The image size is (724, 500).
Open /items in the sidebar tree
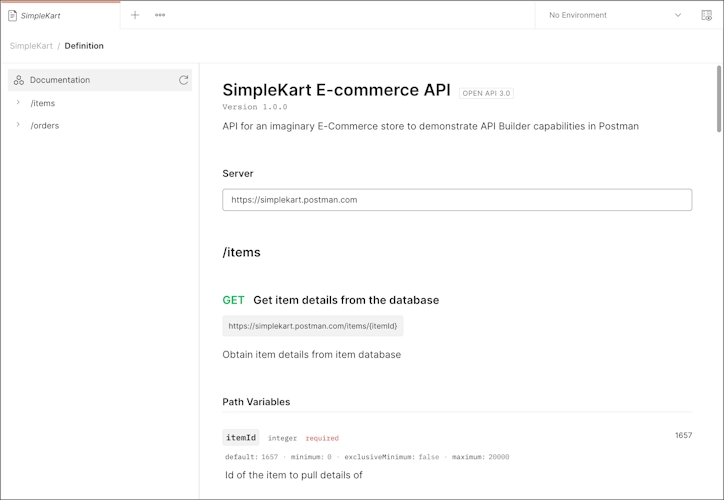[42, 103]
